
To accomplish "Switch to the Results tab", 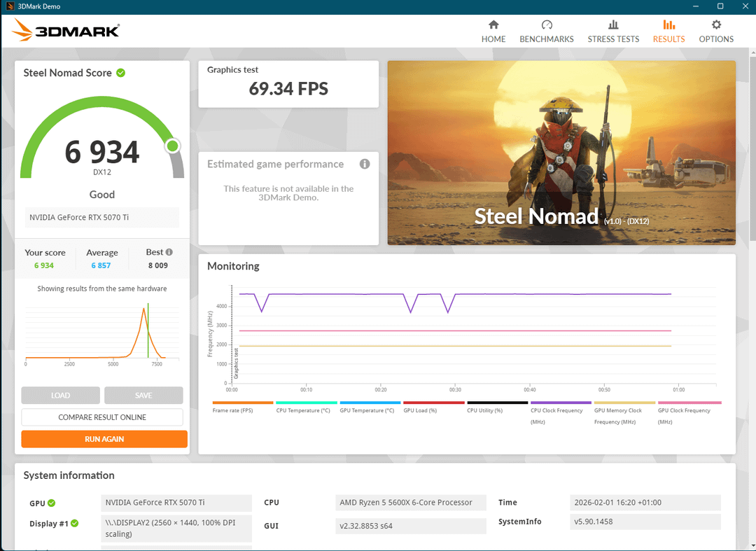I will point(668,31).
